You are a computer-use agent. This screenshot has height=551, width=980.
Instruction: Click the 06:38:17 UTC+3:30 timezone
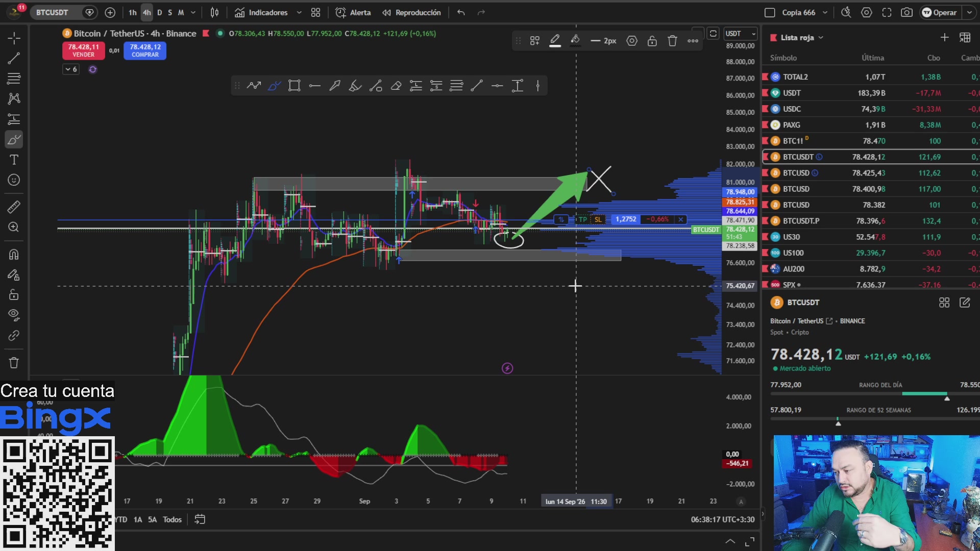723,519
